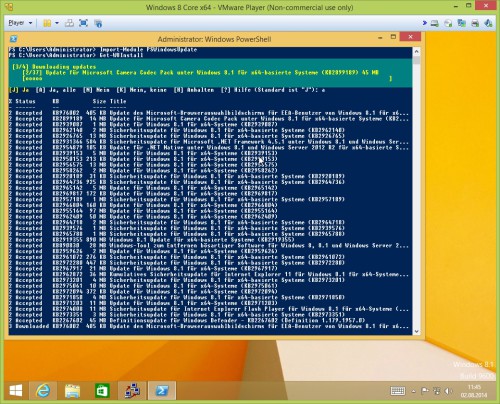The height and width of the screenshot is (404, 500).
Task: Open Windows Store from the taskbar
Action: click(102, 390)
